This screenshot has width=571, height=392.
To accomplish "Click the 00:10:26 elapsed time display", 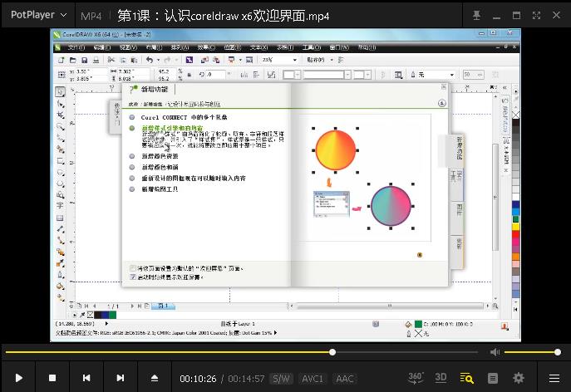I will (198, 379).
